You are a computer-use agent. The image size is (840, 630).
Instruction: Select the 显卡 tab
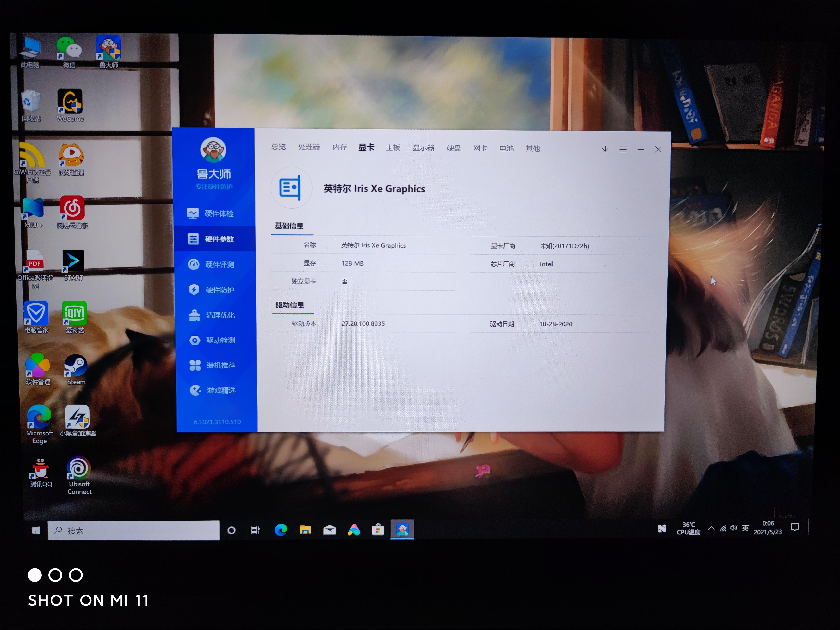[367, 147]
